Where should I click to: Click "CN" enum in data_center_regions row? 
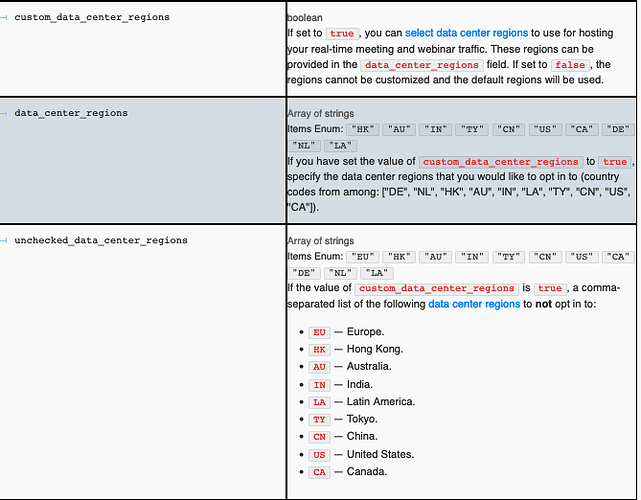[509, 130]
